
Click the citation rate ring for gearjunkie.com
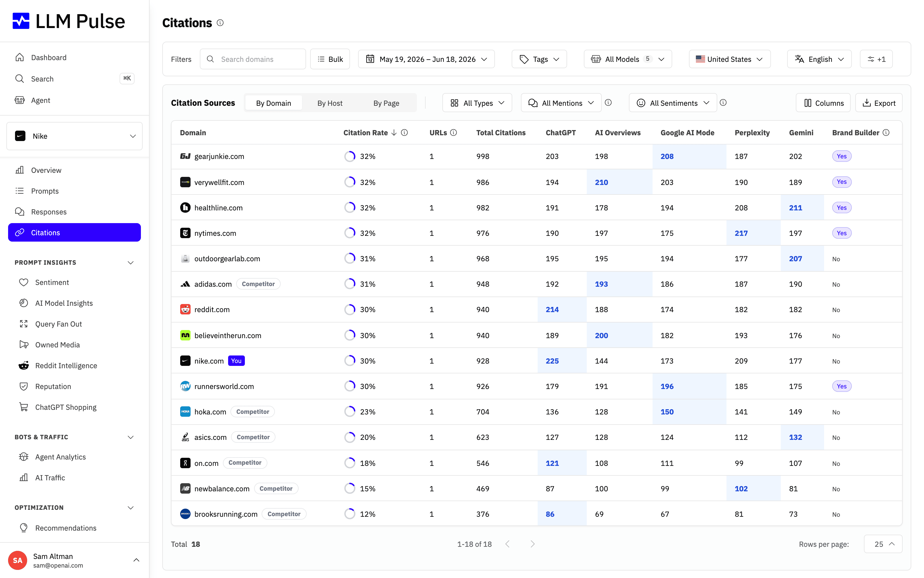tap(349, 156)
